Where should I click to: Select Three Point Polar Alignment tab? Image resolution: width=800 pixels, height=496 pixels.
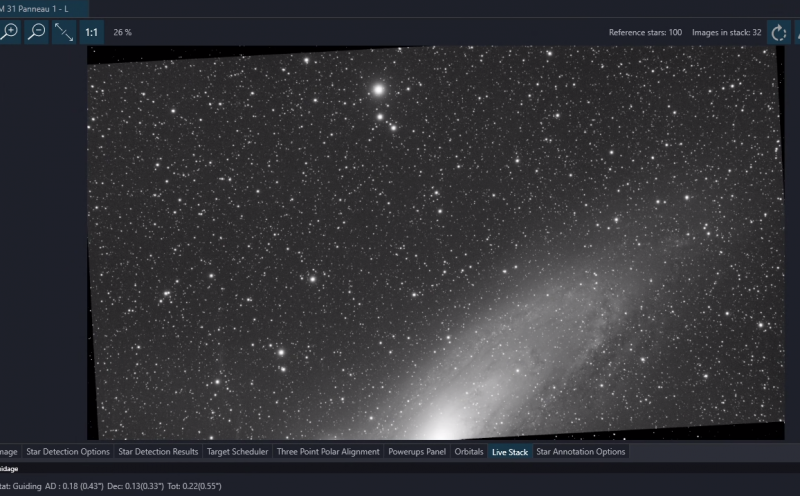(x=328, y=452)
